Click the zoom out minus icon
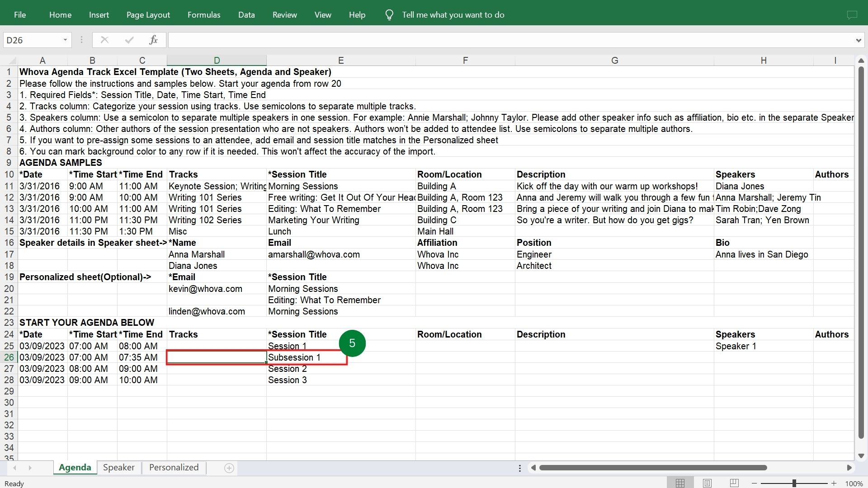This screenshot has width=868, height=488. click(754, 483)
